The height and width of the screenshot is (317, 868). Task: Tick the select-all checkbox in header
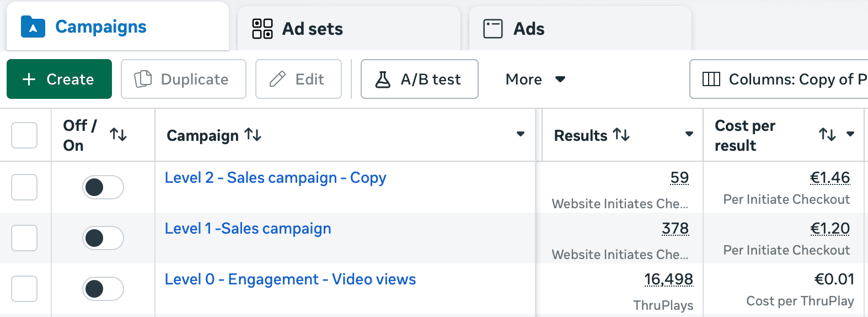(24, 135)
